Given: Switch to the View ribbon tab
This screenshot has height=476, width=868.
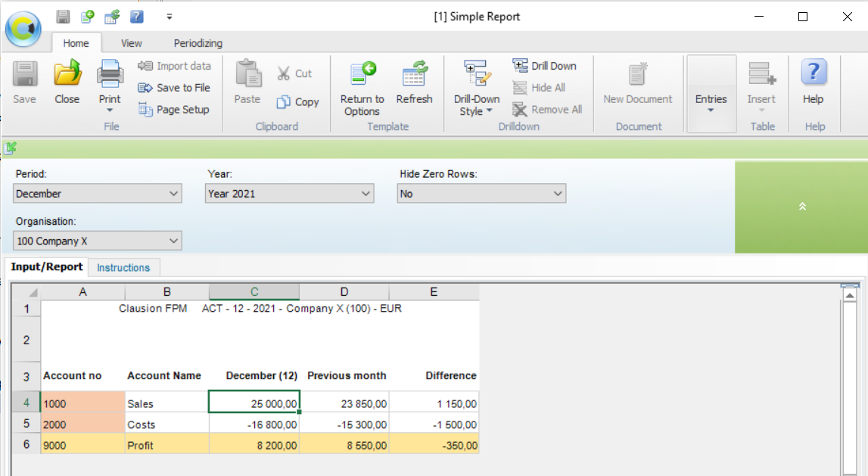Looking at the screenshot, I should (131, 43).
